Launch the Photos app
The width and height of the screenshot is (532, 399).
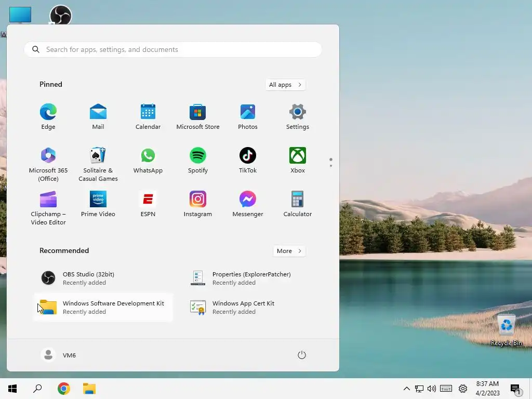click(248, 117)
